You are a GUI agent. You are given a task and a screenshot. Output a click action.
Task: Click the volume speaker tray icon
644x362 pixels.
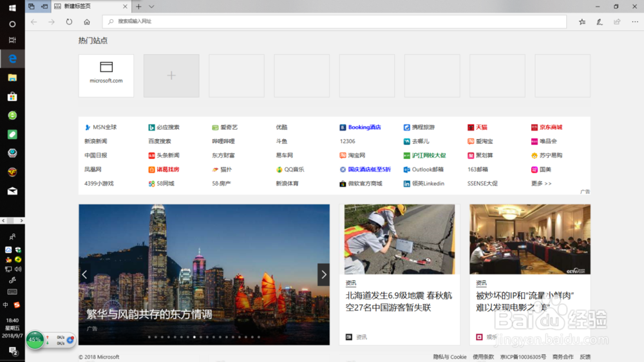point(18,269)
